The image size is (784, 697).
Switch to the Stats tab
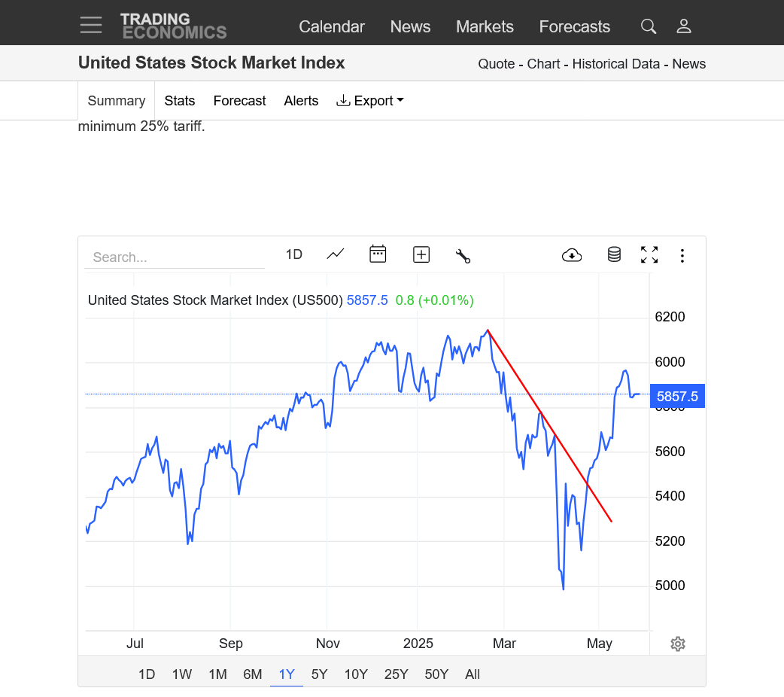[x=179, y=101]
